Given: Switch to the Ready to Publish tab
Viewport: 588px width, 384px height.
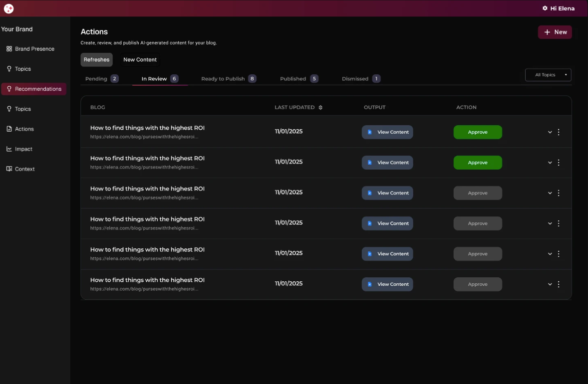Looking at the screenshot, I should [x=223, y=78].
